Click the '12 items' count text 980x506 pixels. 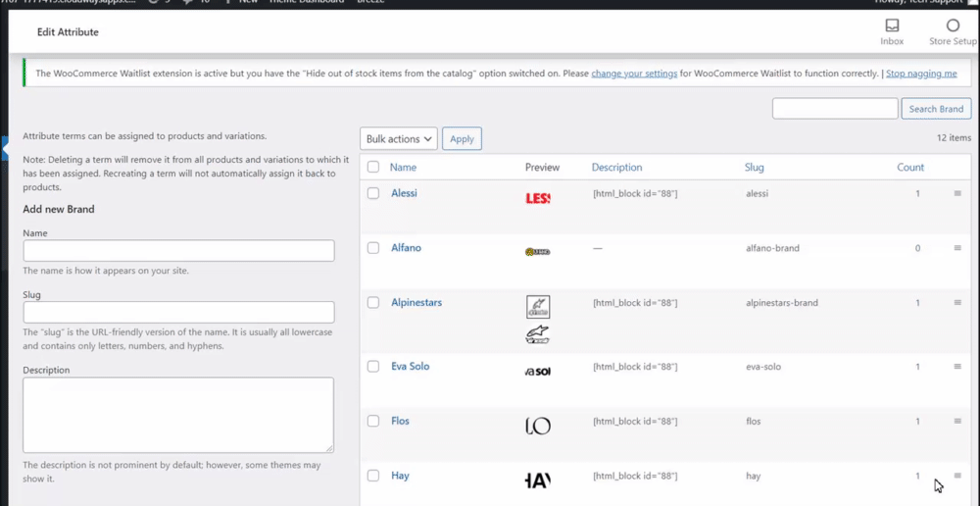[x=954, y=137]
